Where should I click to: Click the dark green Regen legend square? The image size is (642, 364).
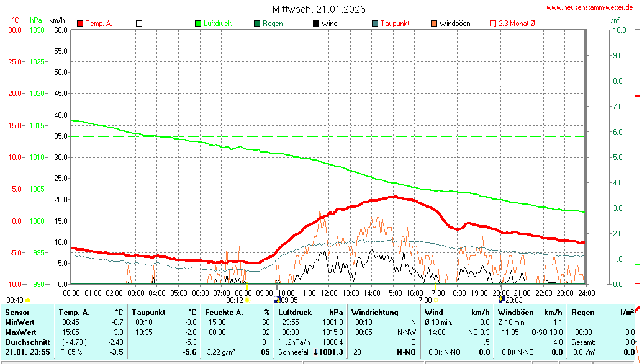[257, 24]
